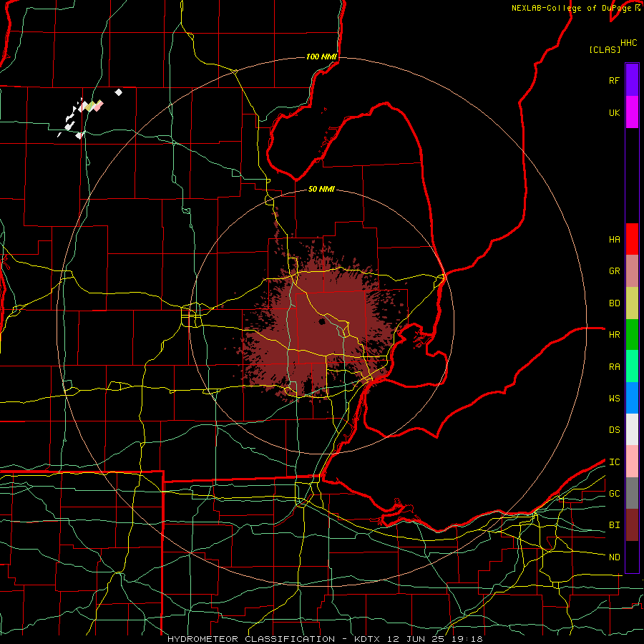Click the HYDROMETEOR CLASSIFICATION title text
Screen dimensions: 644x644
(251, 639)
